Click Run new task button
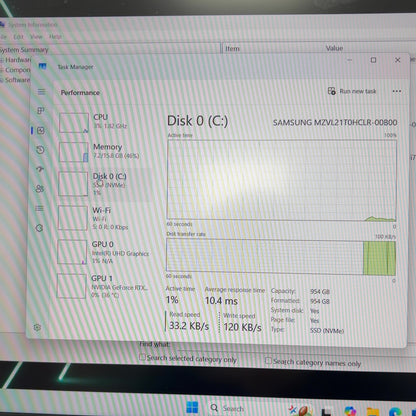 click(352, 91)
